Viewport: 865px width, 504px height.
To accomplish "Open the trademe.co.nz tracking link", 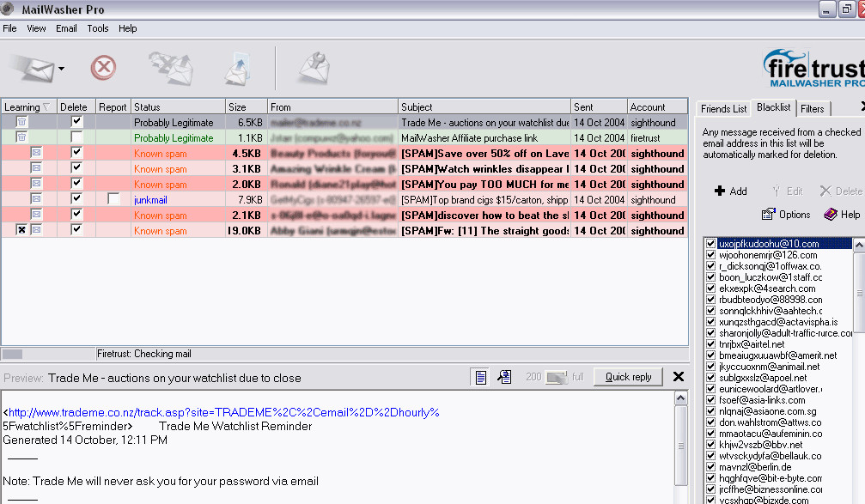I will pyautogui.click(x=222, y=412).
